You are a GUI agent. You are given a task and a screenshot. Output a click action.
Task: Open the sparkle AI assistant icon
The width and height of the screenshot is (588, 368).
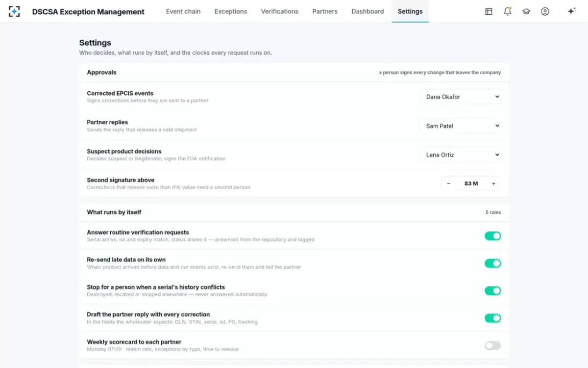(x=571, y=11)
